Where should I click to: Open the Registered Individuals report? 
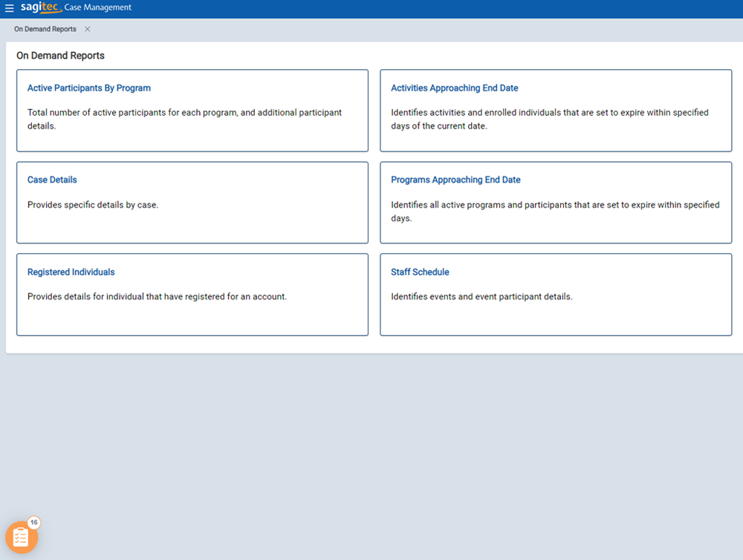(71, 272)
